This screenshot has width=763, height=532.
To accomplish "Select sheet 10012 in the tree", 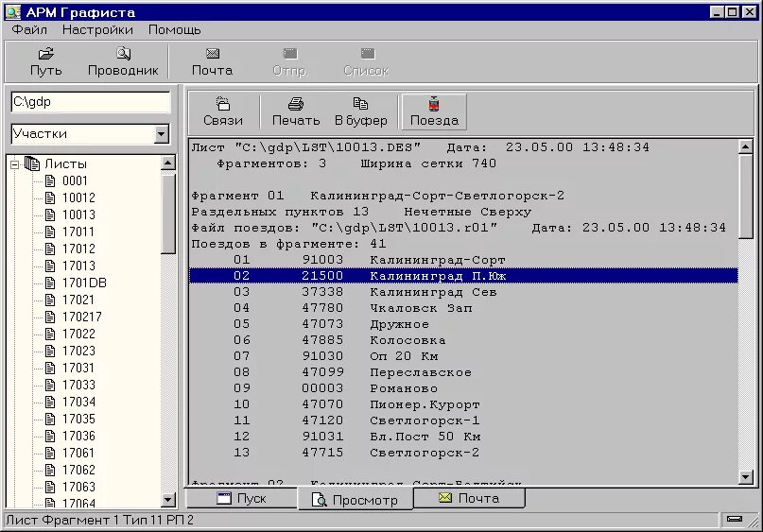I will click(x=78, y=197).
